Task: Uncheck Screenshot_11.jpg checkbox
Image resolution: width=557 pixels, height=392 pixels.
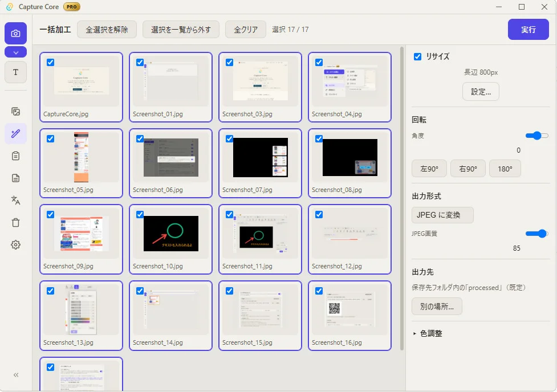Action: click(x=230, y=214)
